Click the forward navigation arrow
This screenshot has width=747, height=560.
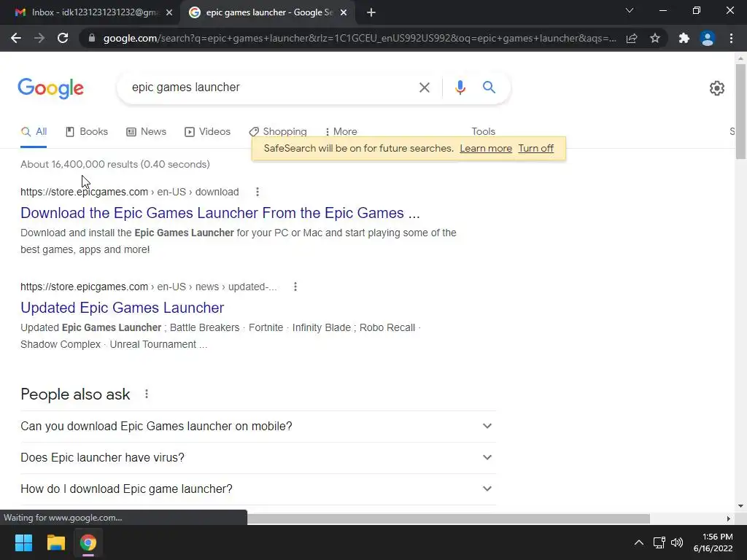tap(39, 38)
